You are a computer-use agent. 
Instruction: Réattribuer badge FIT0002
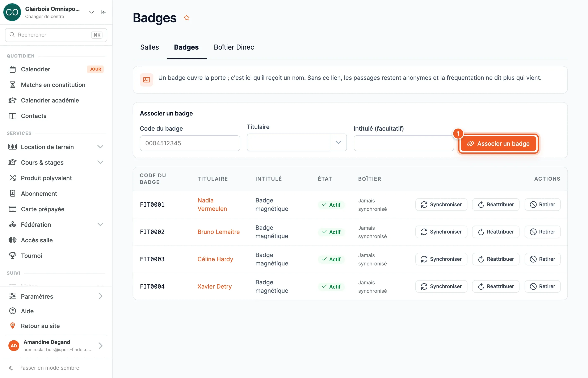[x=495, y=232]
